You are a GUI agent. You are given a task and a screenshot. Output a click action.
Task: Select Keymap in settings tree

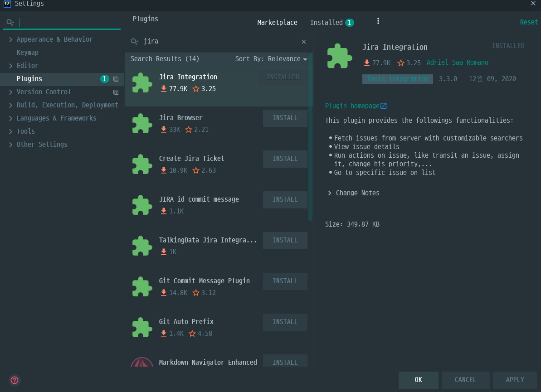pos(28,53)
